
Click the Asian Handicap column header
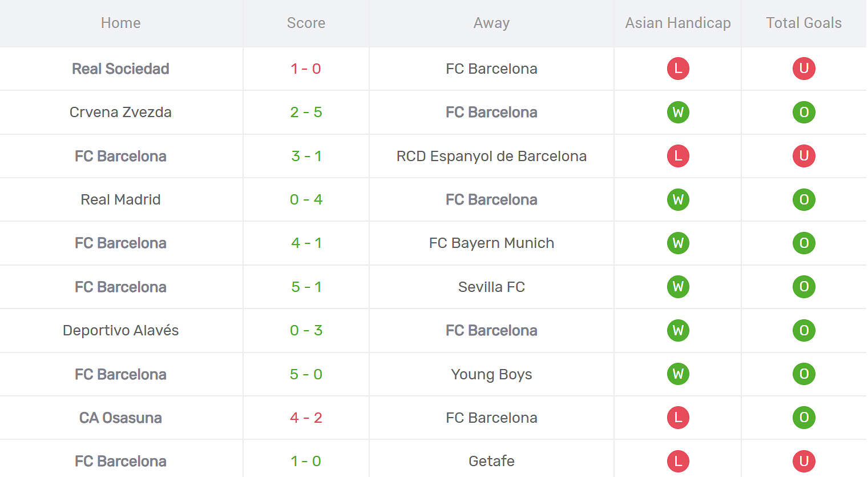(677, 23)
